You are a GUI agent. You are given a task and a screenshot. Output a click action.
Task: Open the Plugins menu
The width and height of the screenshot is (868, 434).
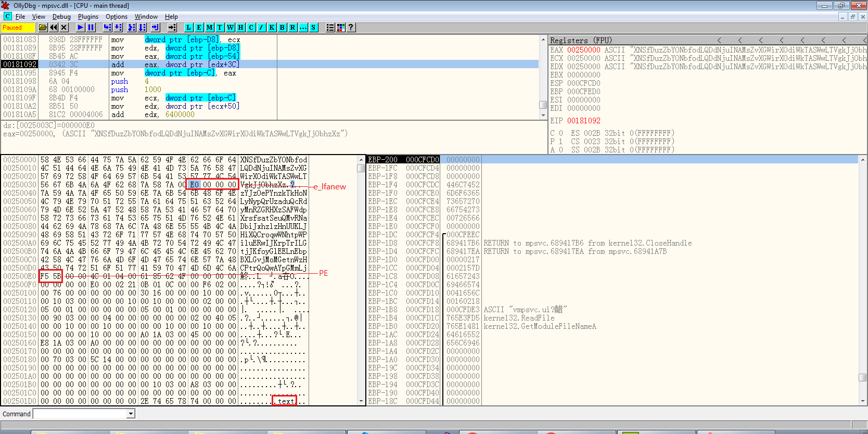coord(88,17)
